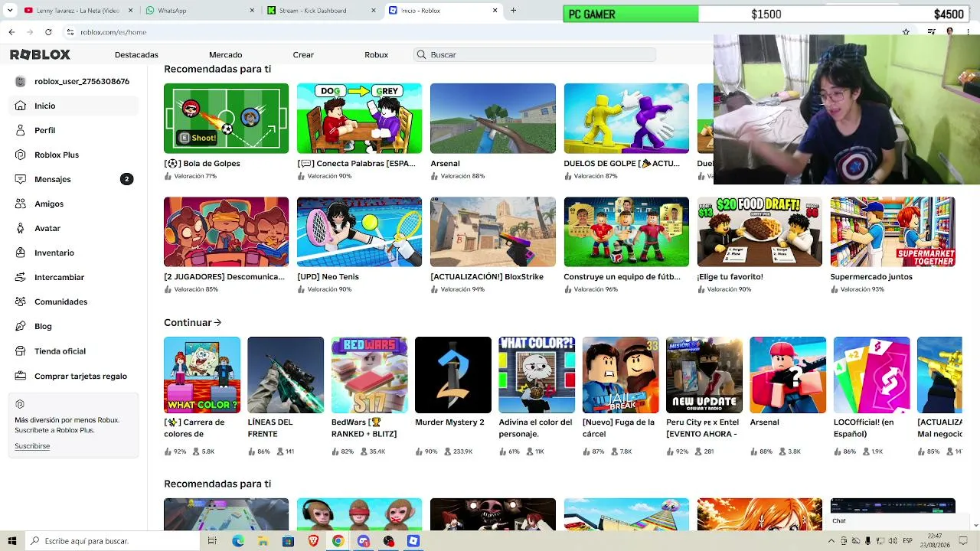Open Microsoft Store from the taskbar

[288, 541]
